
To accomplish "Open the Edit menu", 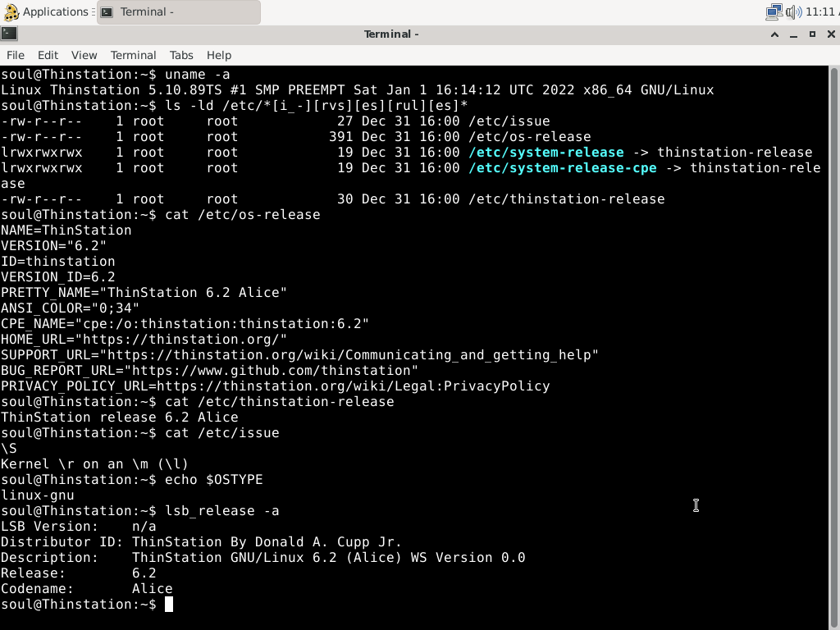I will pyautogui.click(x=48, y=55).
